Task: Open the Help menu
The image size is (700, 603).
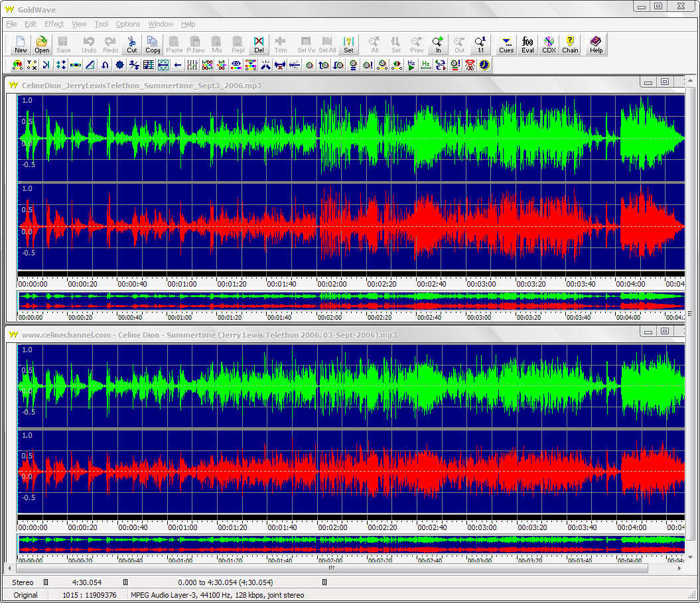Action: coord(188,24)
